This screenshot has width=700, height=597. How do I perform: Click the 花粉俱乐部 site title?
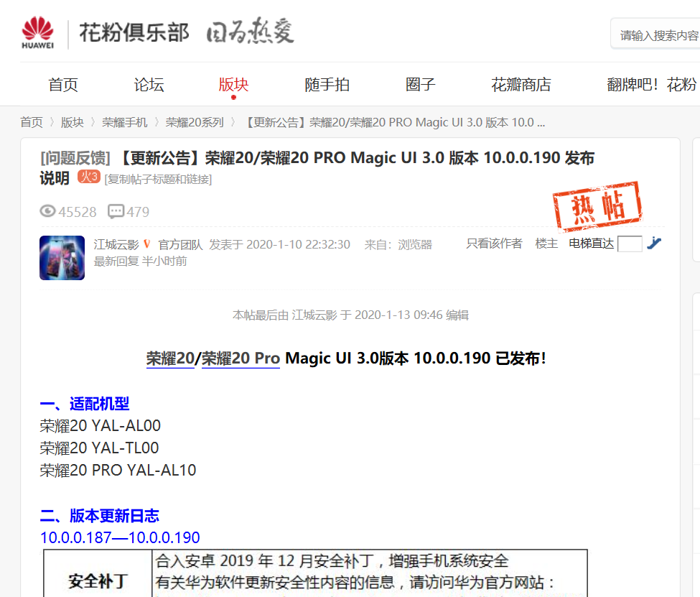click(134, 32)
